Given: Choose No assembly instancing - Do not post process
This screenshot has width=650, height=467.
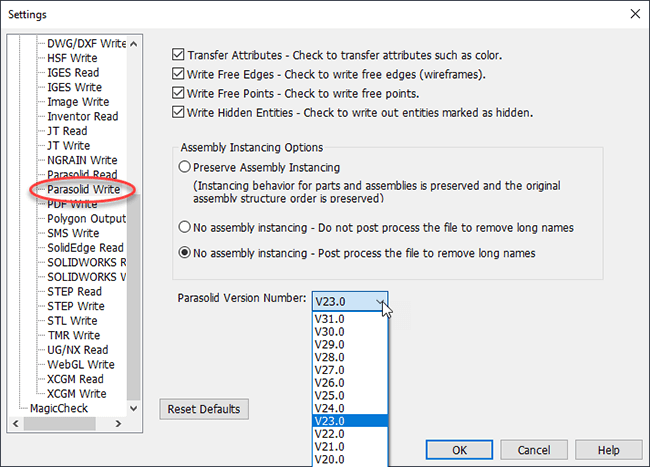Looking at the screenshot, I should [x=184, y=227].
